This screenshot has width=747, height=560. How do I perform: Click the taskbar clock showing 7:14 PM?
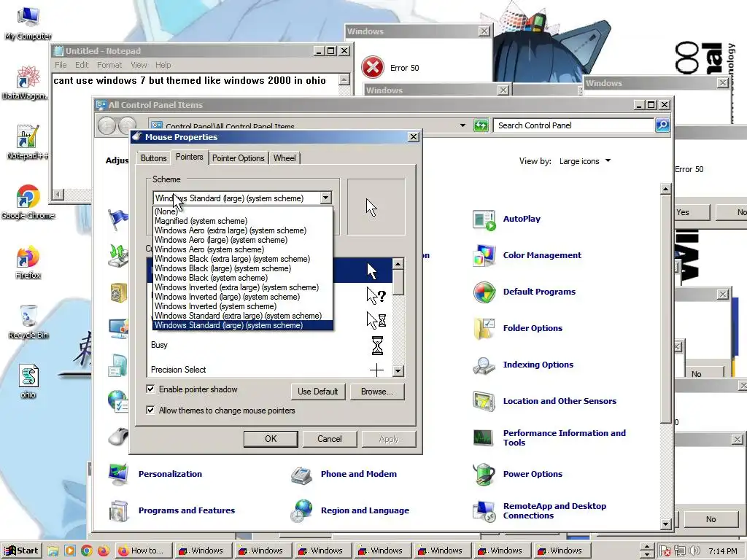click(722, 551)
